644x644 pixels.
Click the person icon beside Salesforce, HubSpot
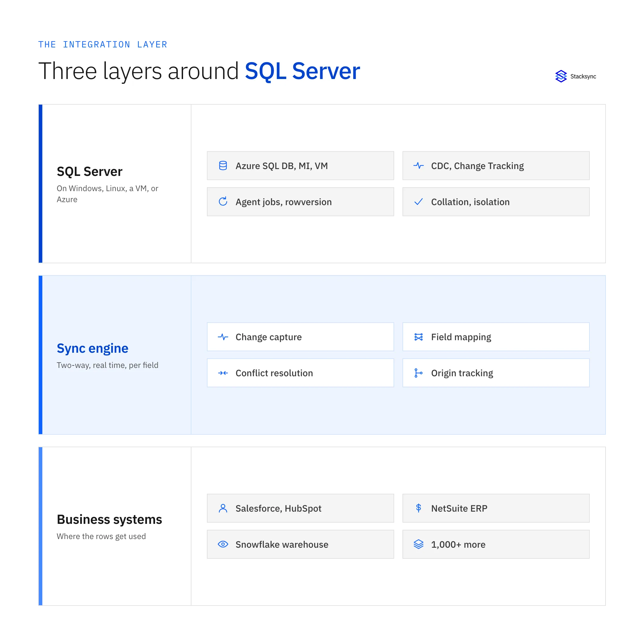pos(223,508)
